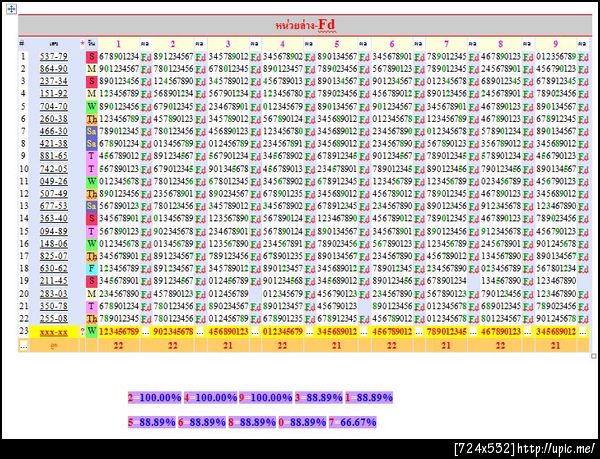
Task: Click column header number 5
Action: coord(337,44)
